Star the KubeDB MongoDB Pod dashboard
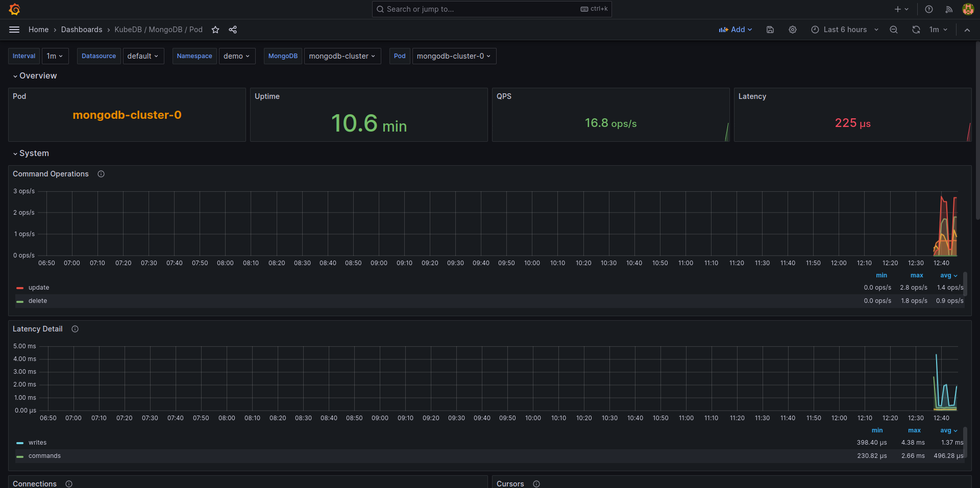This screenshot has height=488, width=980. (x=215, y=30)
